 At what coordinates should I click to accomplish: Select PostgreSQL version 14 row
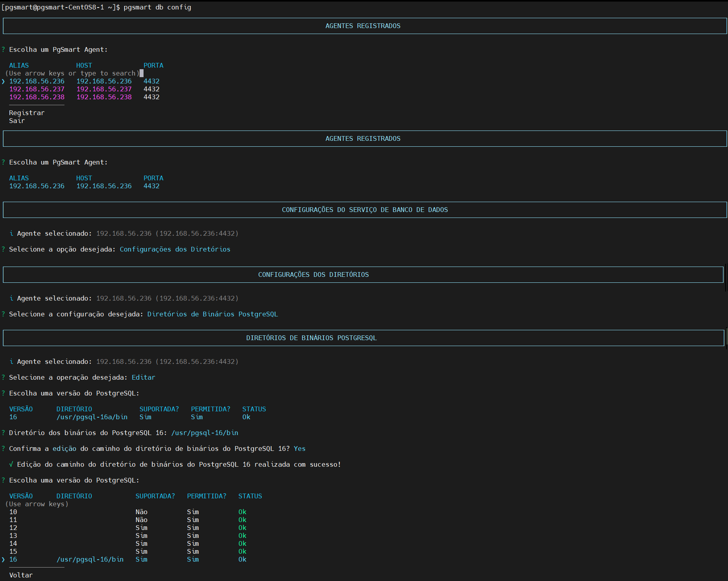pyautogui.click(x=127, y=543)
